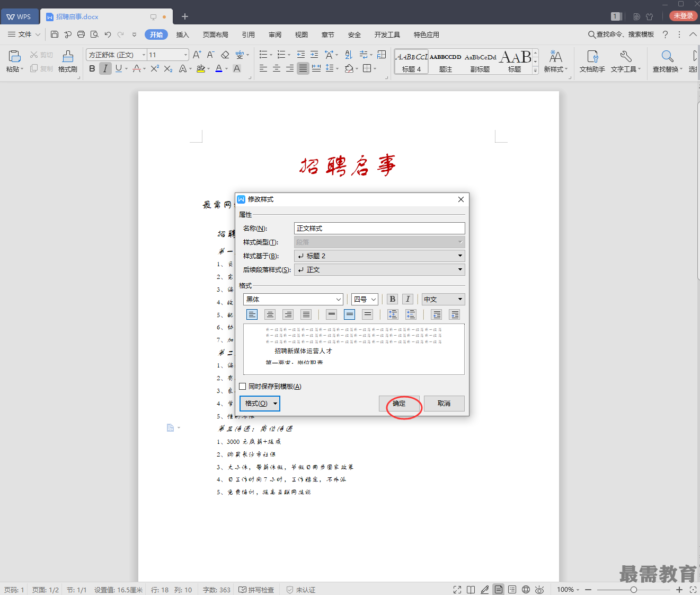Click the Save icon in quick toolbar
Viewport: 700px width, 595px height.
pyautogui.click(x=55, y=34)
